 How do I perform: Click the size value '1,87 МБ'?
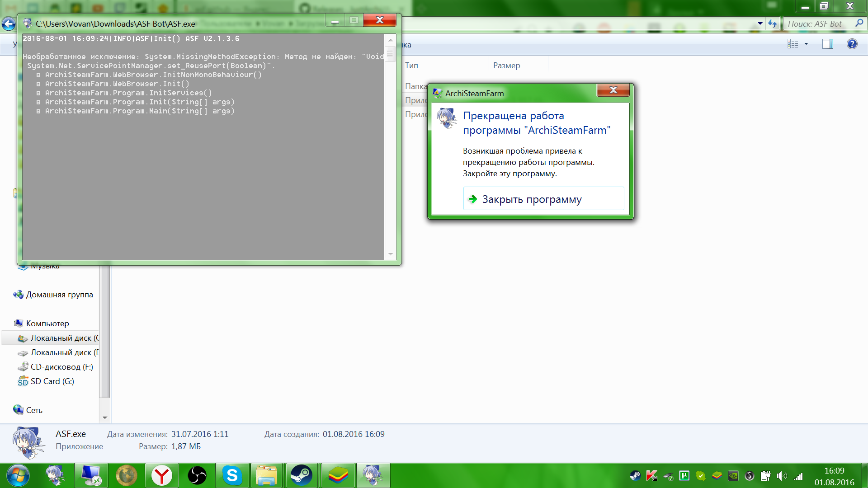(x=186, y=446)
